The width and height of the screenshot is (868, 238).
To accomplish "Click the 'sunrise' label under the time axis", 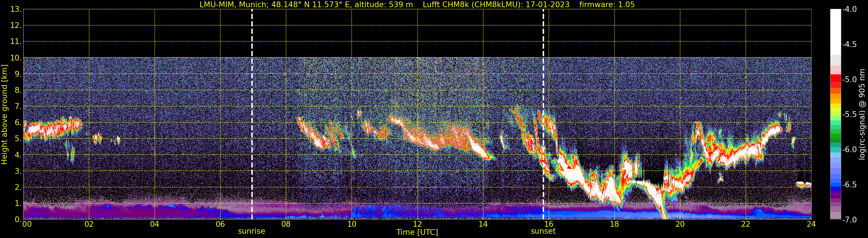I will pyautogui.click(x=251, y=231).
